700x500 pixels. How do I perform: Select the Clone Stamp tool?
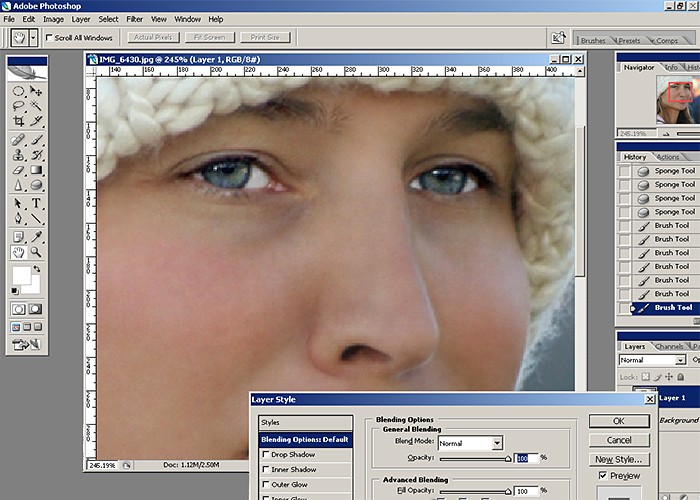click(x=18, y=155)
